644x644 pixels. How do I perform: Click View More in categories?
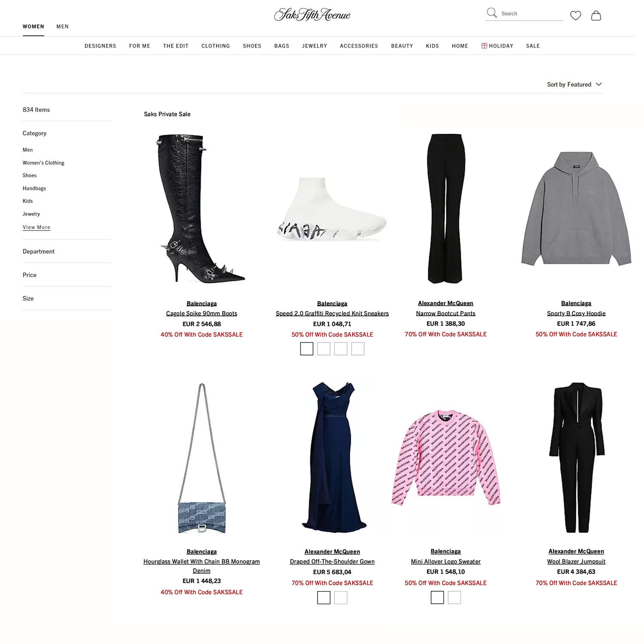36,227
